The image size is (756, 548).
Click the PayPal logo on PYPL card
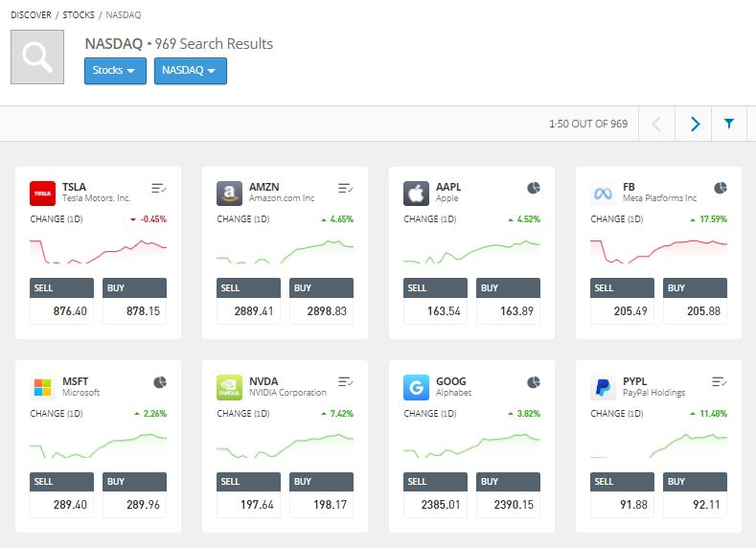click(603, 387)
